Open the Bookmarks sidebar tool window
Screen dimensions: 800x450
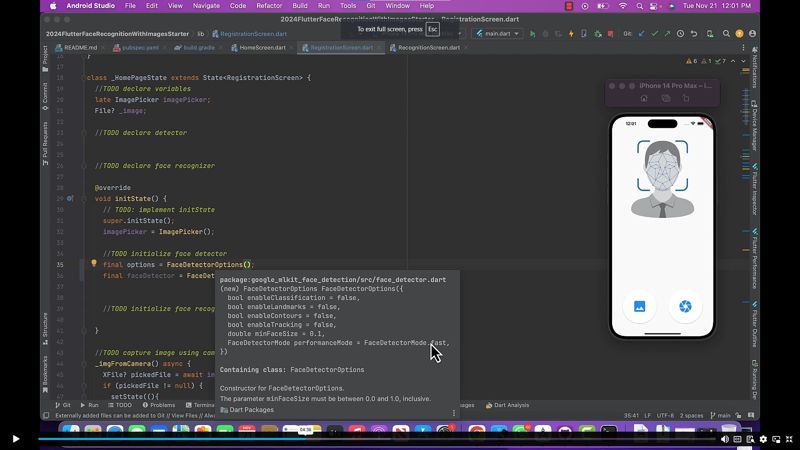click(45, 374)
